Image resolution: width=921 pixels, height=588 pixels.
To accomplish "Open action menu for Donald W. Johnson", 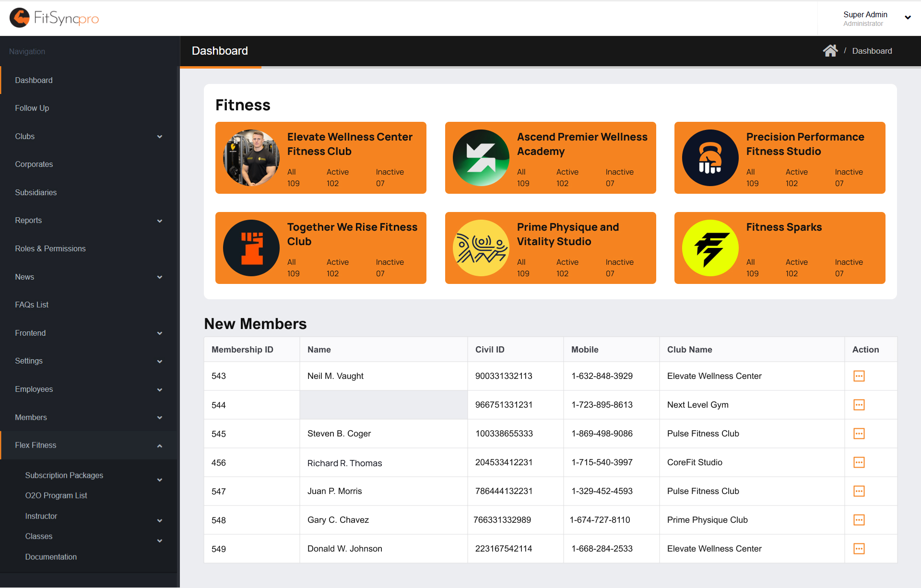I will [x=859, y=549].
